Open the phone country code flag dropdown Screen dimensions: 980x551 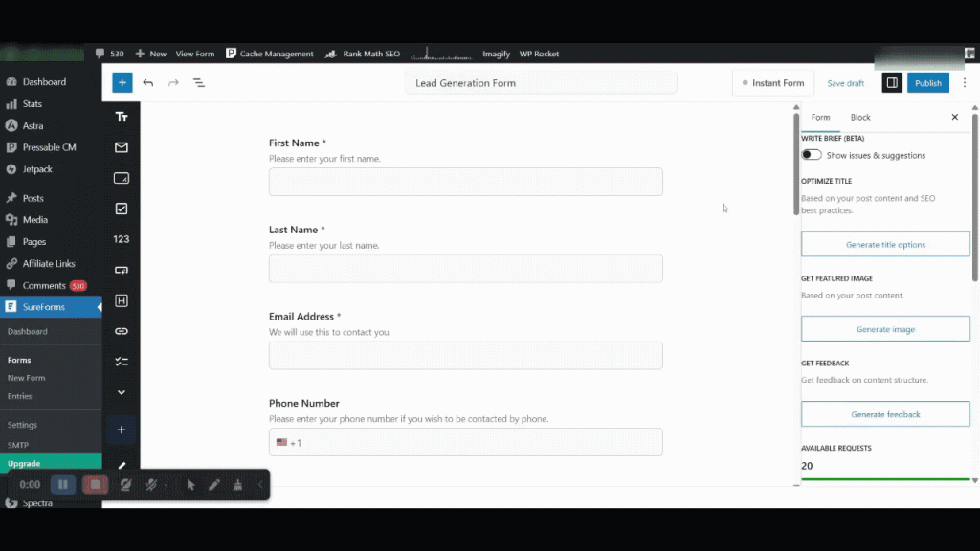coord(282,443)
